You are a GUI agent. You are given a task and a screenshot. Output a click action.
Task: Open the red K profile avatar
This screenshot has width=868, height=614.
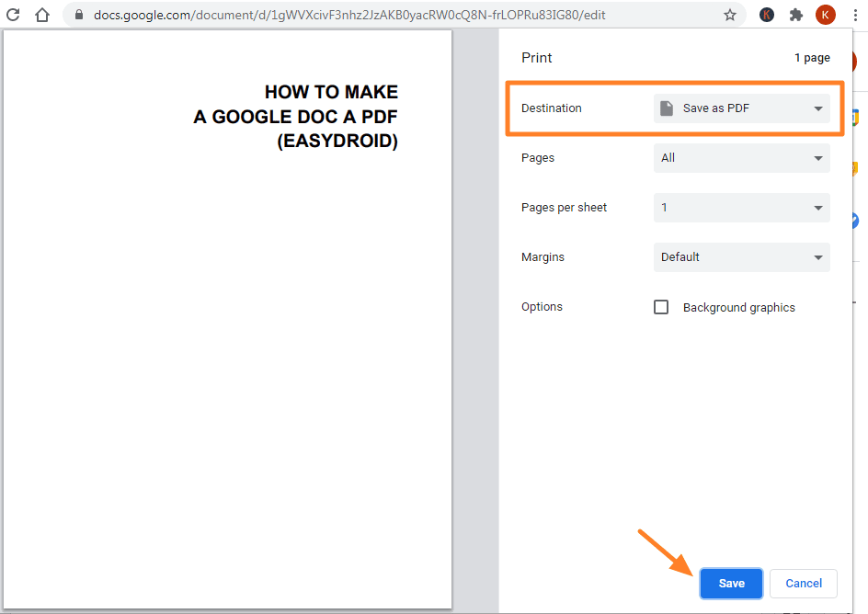coord(825,15)
